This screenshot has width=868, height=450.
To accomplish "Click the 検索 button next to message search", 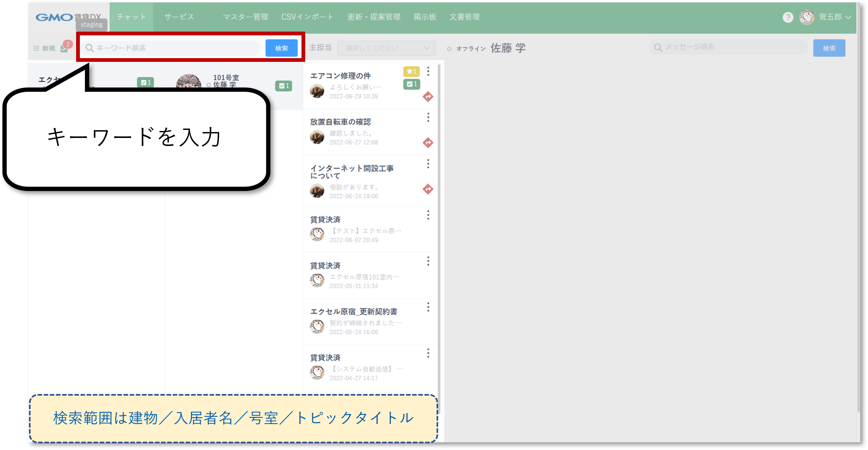I will coord(829,48).
